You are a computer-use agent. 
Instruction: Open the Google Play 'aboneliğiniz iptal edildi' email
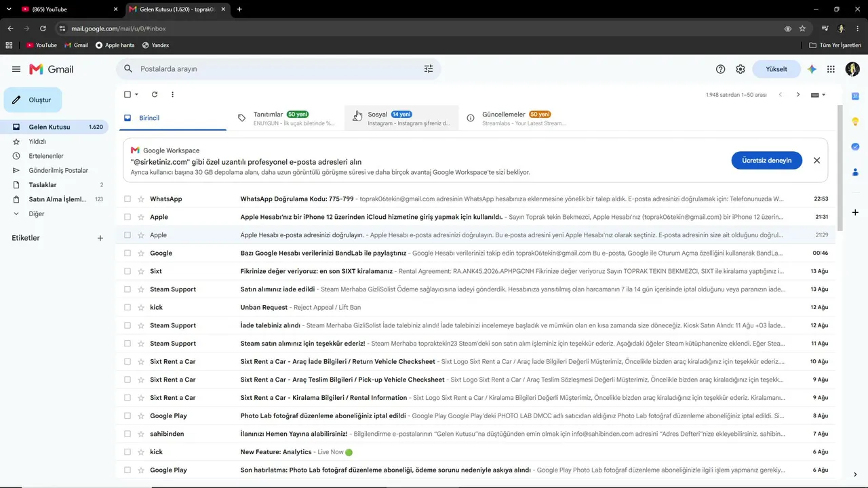[475, 416]
